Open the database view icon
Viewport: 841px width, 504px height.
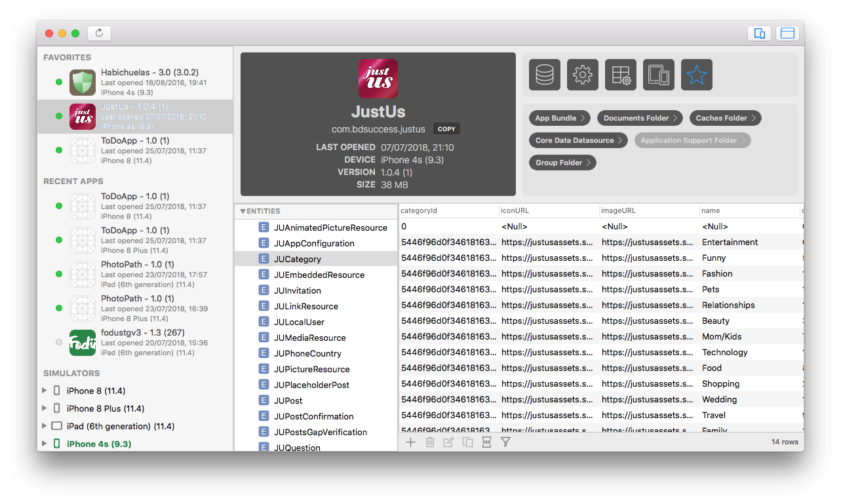point(545,75)
